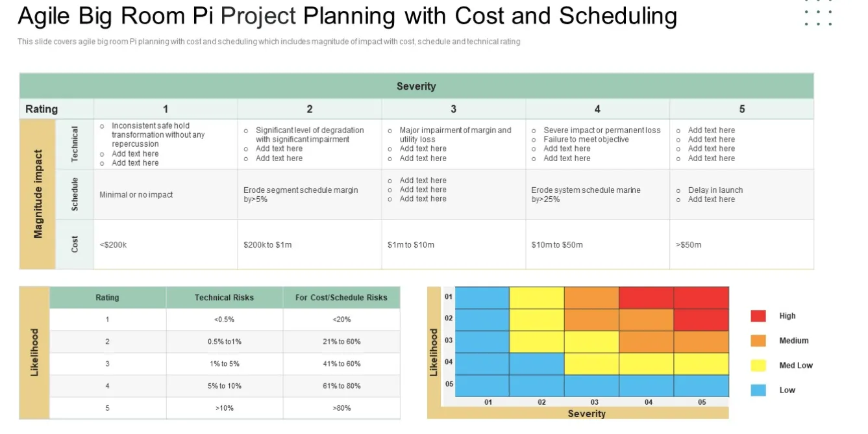Click the red High legend swatch
This screenshot has height=434, width=868.
758,316
